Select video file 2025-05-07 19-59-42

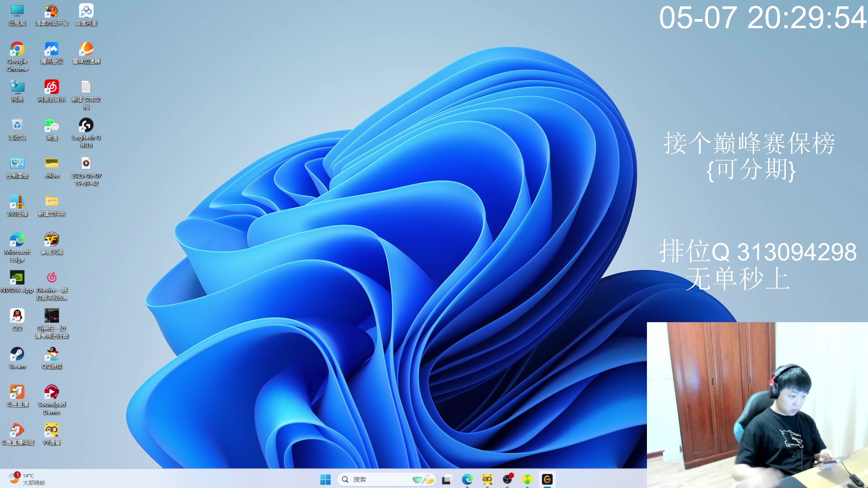(x=86, y=171)
